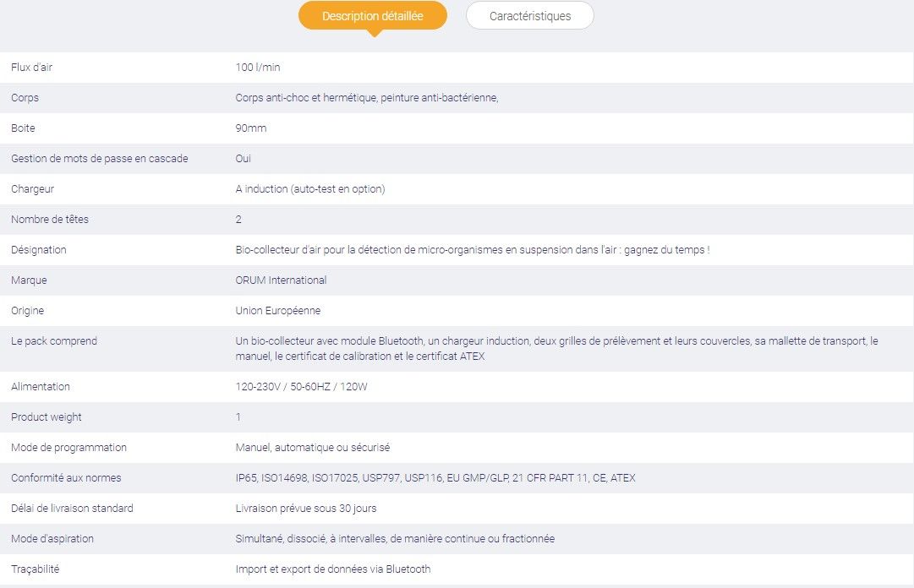Click 'Gestion de mots de passe en cascade' label

click(99, 159)
